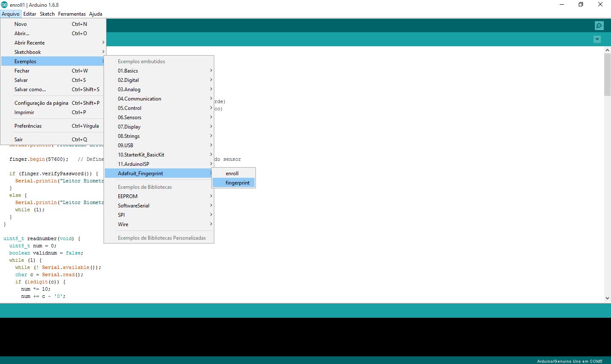Click the code line 'boolean validnum = false;'

46,253
